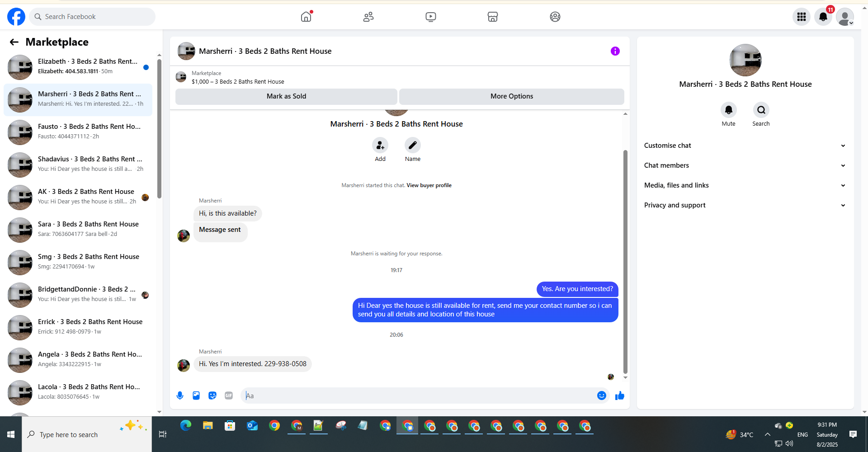Image resolution: width=868 pixels, height=452 pixels.
Task: Click the Mark as Sold button
Action: pos(286,96)
